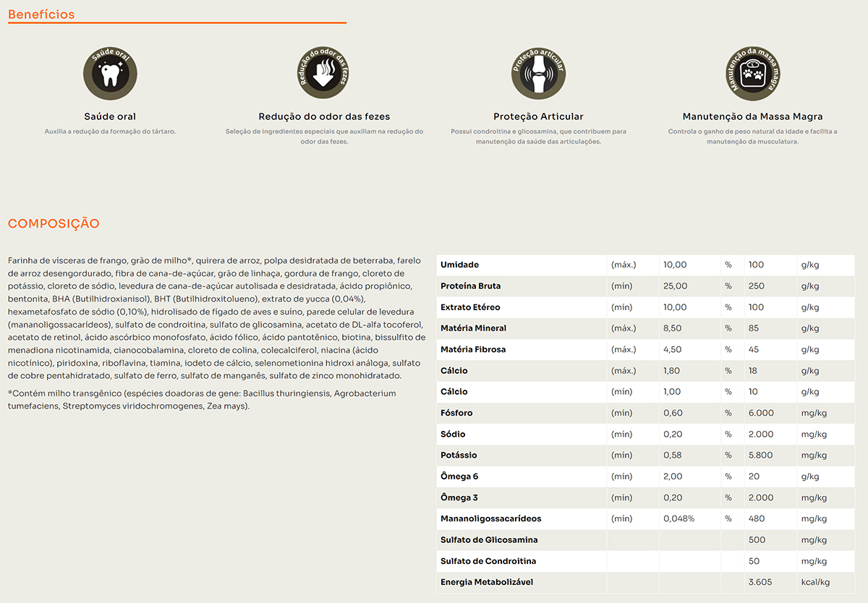The width and height of the screenshot is (868, 603).
Task: Click the Redução do odor das fezes title
Action: 324,116
